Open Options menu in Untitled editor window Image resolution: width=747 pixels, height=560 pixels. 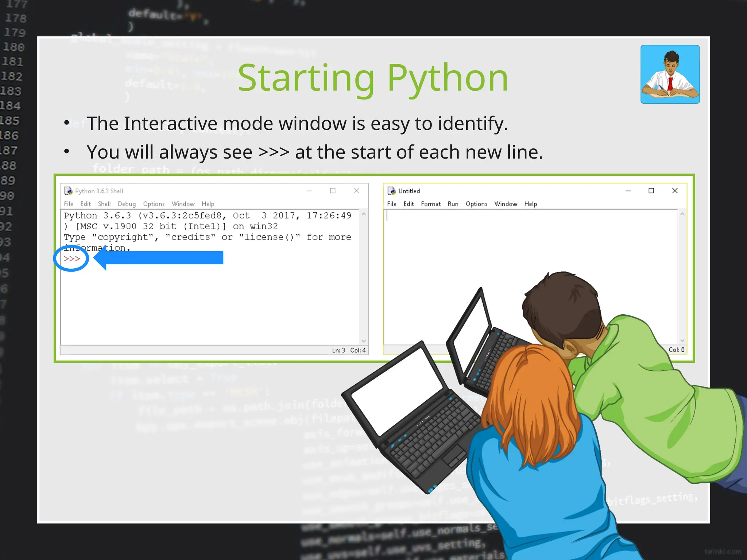476,204
